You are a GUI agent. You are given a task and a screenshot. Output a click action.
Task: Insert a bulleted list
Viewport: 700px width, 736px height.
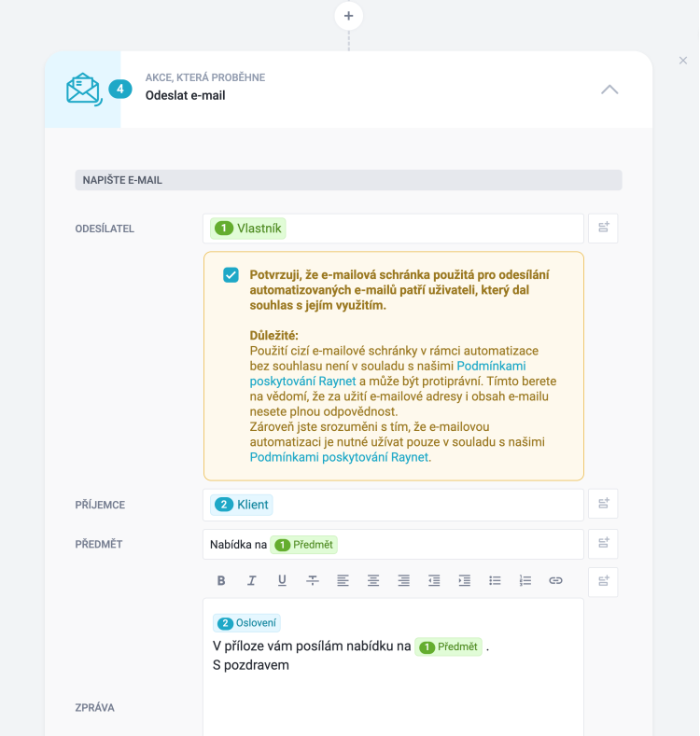click(495, 580)
